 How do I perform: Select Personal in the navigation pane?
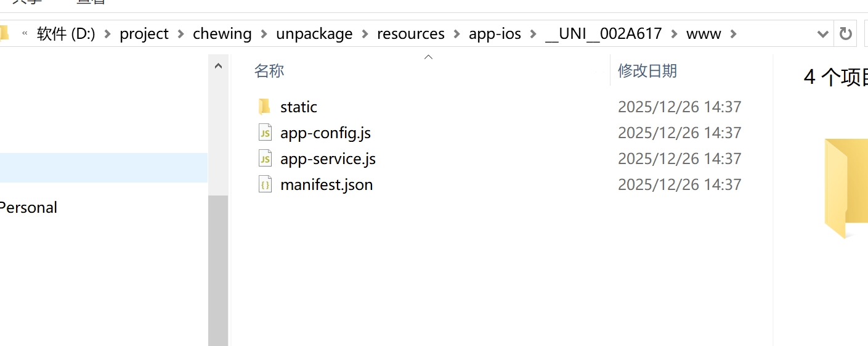coord(28,208)
